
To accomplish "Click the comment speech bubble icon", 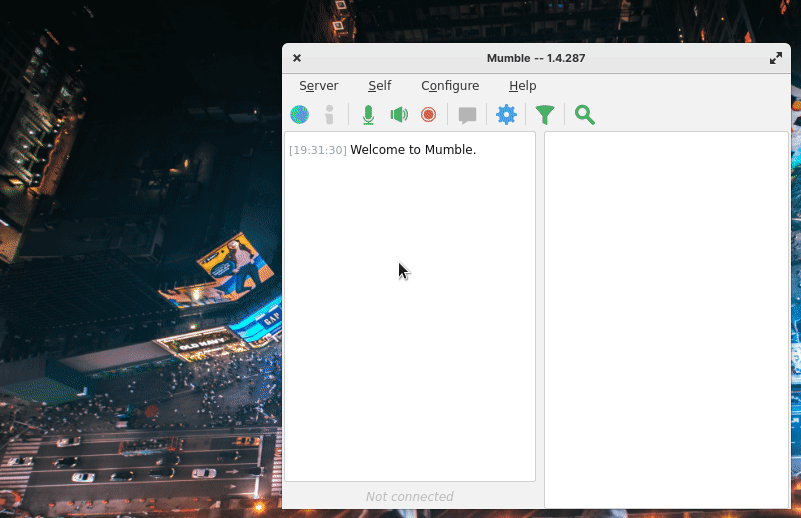I will coord(467,115).
